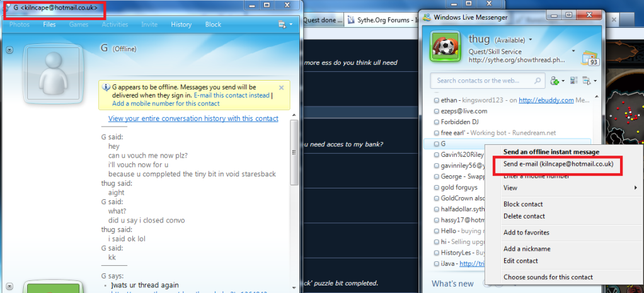
Task: Click Block in the chat toolbar
Action: (x=213, y=25)
